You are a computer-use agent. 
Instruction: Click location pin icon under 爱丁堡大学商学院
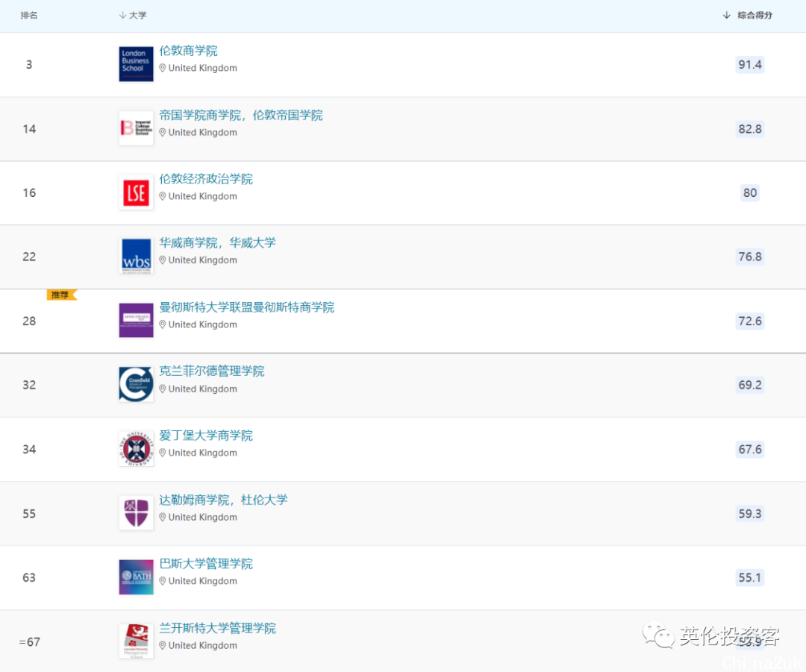click(163, 453)
